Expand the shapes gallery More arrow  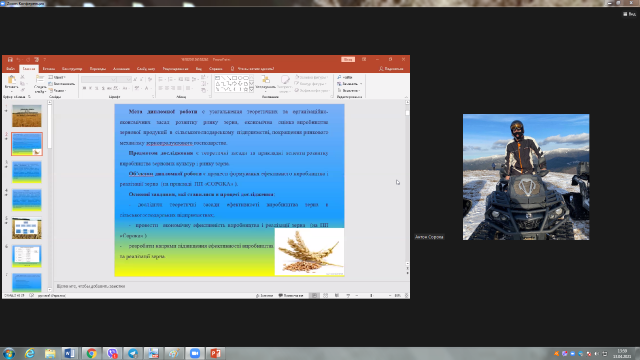251,89
